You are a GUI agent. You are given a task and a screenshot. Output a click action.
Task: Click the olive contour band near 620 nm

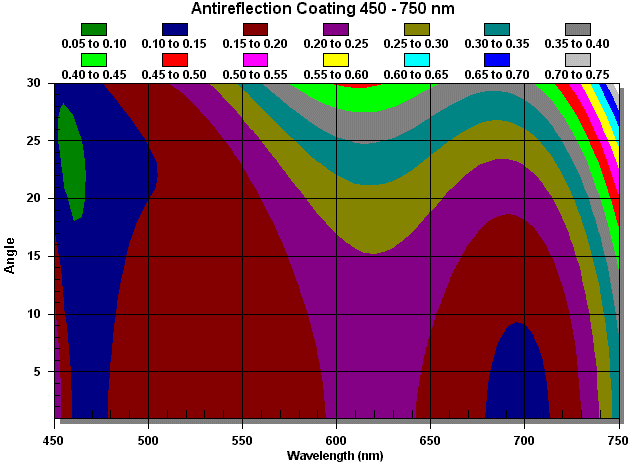click(x=372, y=218)
